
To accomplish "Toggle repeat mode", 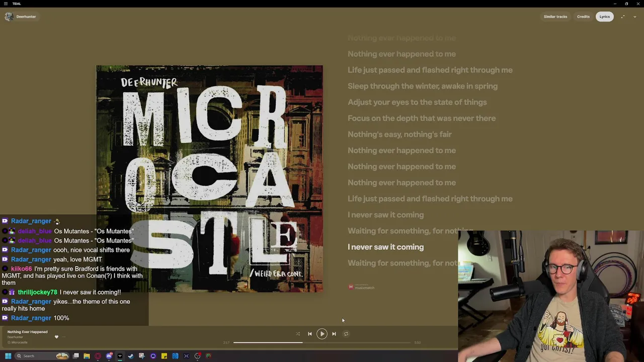I will click(x=346, y=334).
